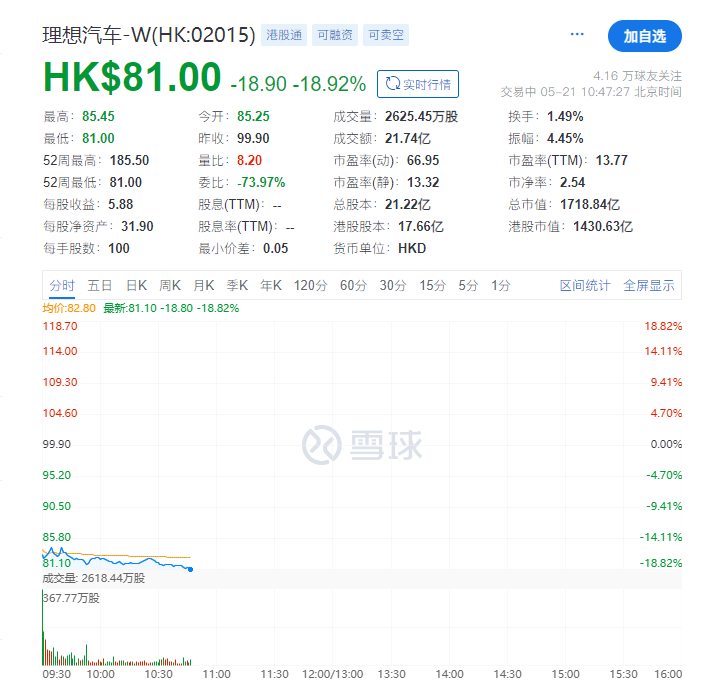Click the 11:00 time axis label

click(x=216, y=674)
